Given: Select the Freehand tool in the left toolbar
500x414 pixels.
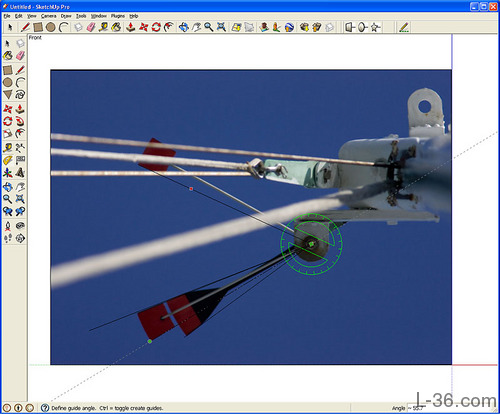Looking at the screenshot, I should point(20,95).
